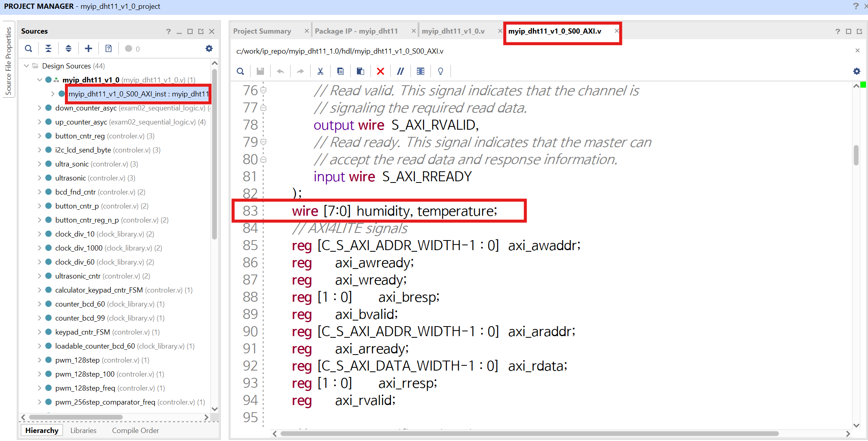Expand the ultrasonic_cntr source item
The height and width of the screenshot is (441, 868).
39,276
